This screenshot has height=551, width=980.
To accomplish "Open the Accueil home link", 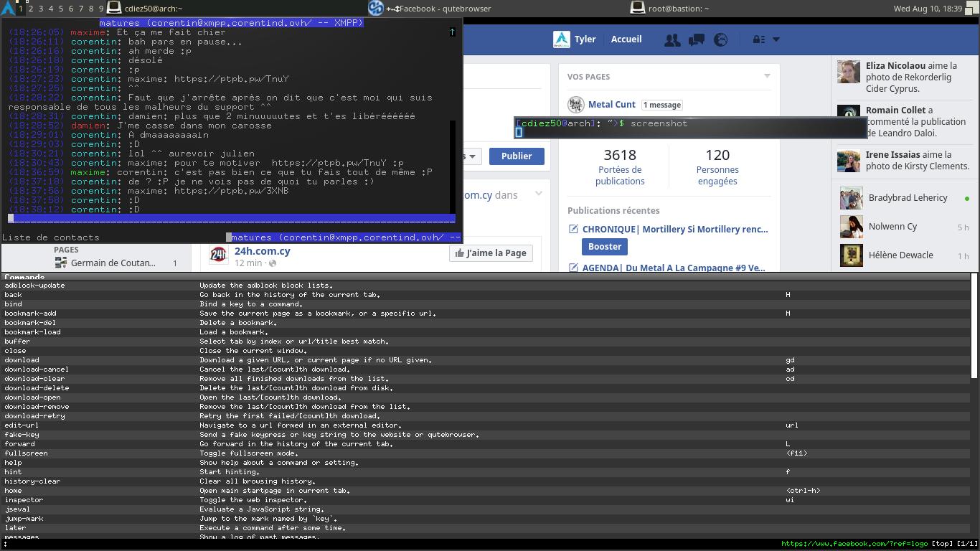I will tap(626, 39).
